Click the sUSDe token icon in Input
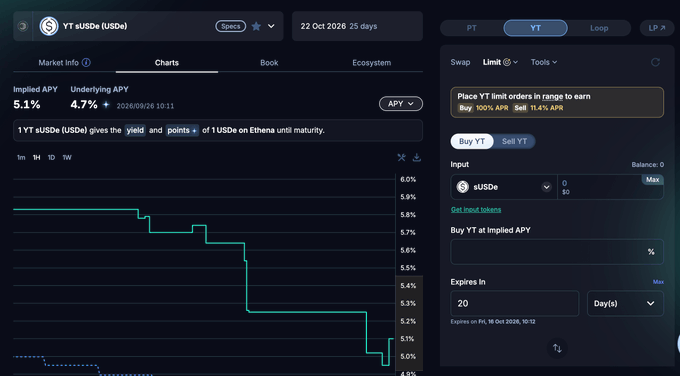 463,187
